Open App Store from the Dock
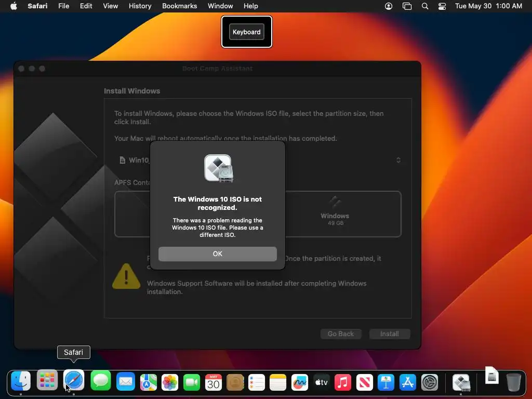Screen dimensions: 532x399 tap(407, 382)
